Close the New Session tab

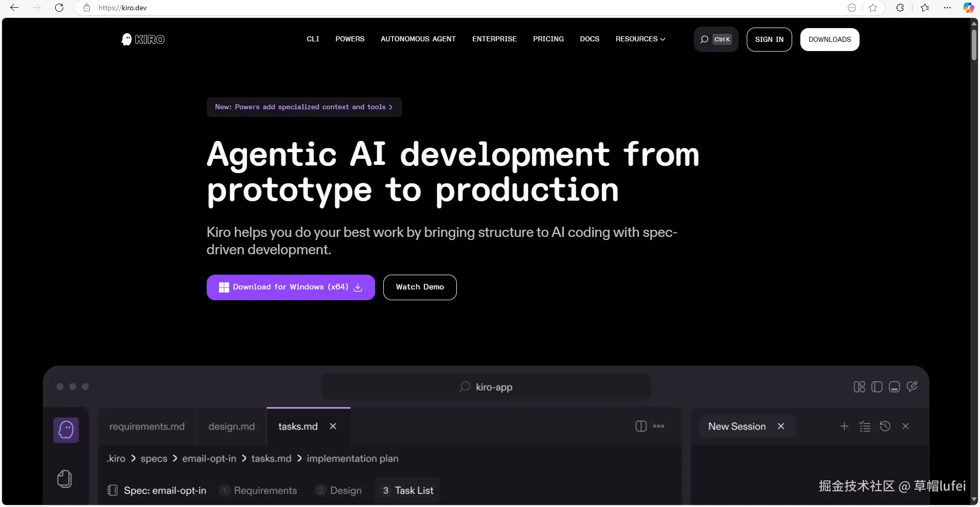click(781, 426)
